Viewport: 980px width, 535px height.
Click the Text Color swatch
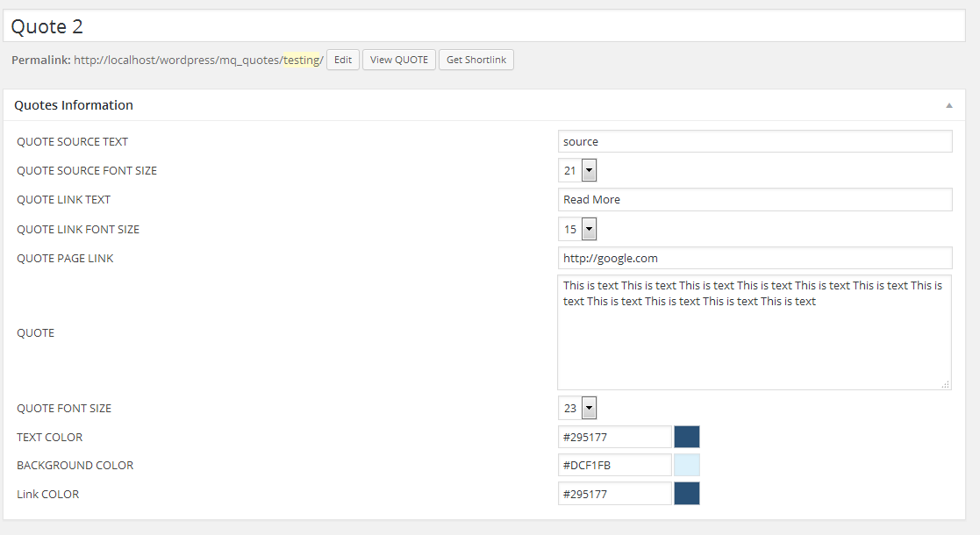687,437
